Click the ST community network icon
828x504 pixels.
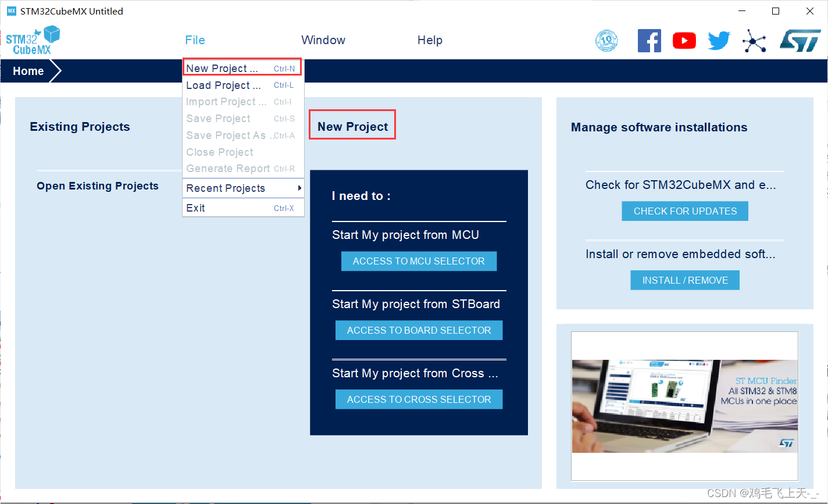click(754, 41)
